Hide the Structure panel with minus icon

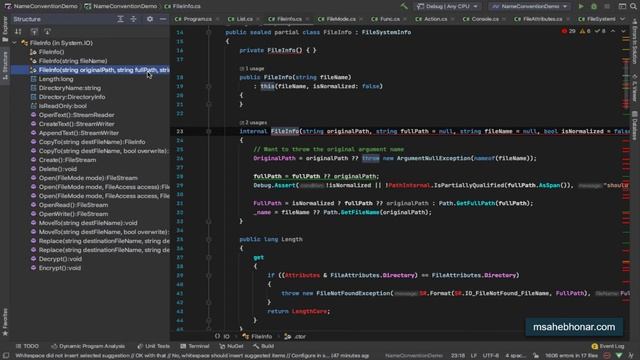pyautogui.click(x=162, y=19)
